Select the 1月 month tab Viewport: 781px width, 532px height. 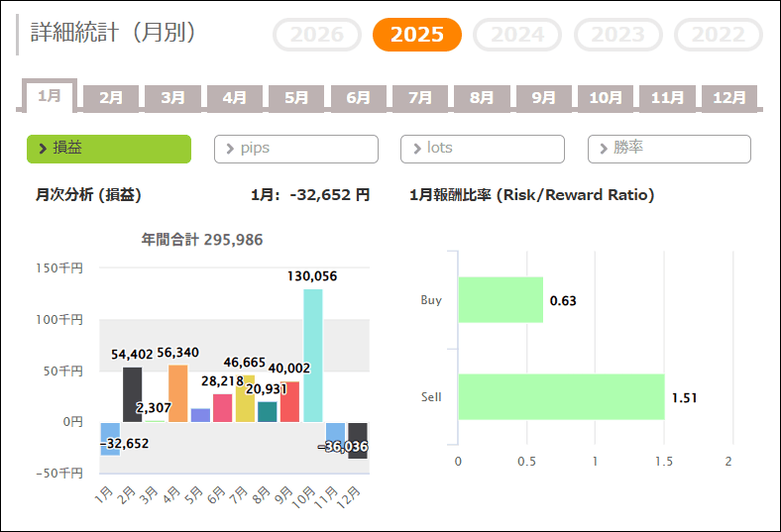[50, 96]
